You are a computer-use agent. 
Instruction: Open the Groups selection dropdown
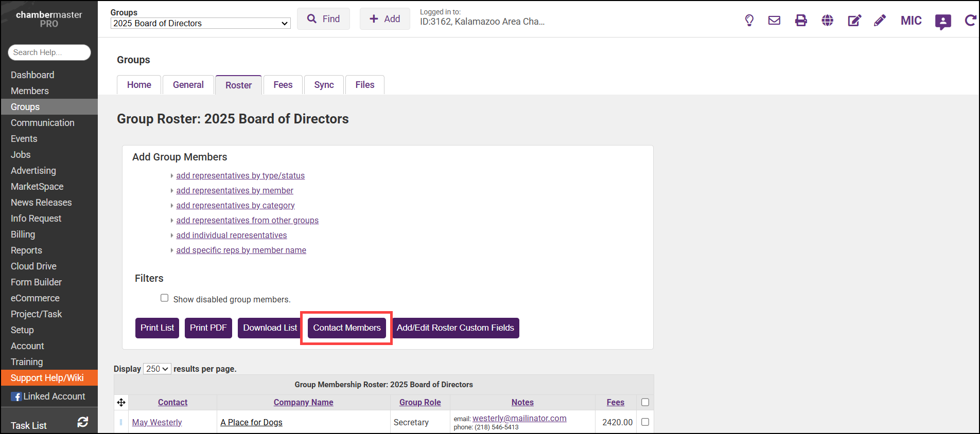(200, 23)
